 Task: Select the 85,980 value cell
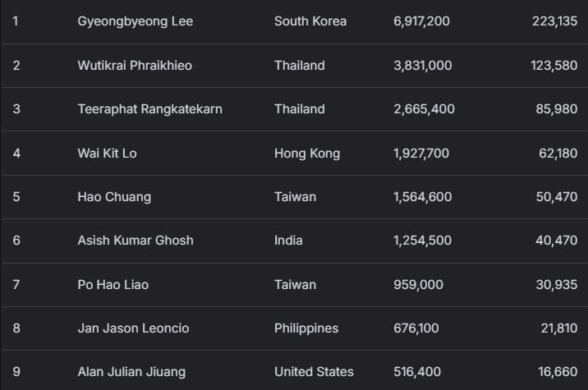556,109
